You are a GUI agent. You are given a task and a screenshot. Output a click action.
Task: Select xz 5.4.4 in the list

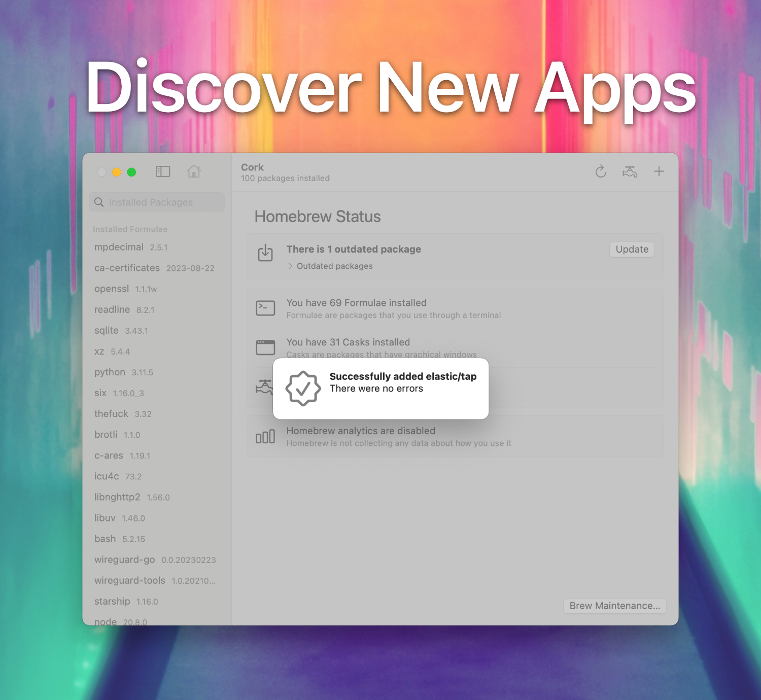coord(157,351)
